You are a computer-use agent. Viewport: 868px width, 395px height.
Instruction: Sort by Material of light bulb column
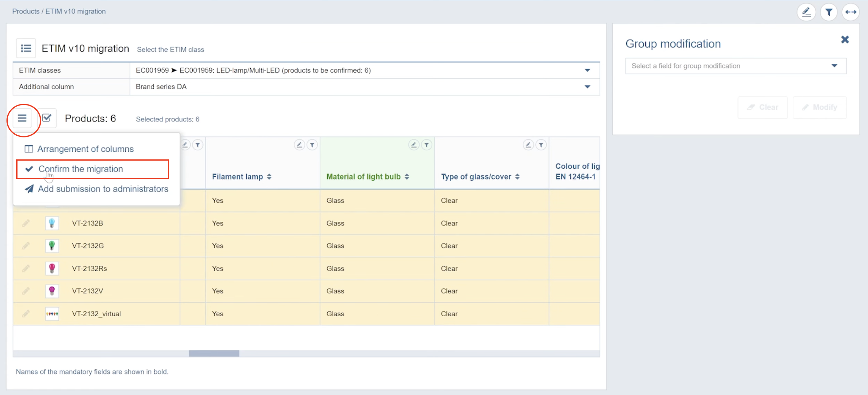(x=407, y=177)
